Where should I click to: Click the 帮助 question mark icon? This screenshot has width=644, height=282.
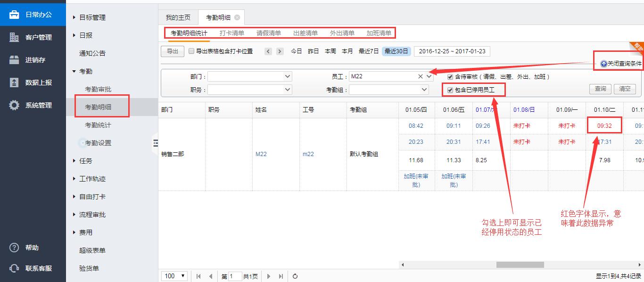pyautogui.click(x=14, y=248)
